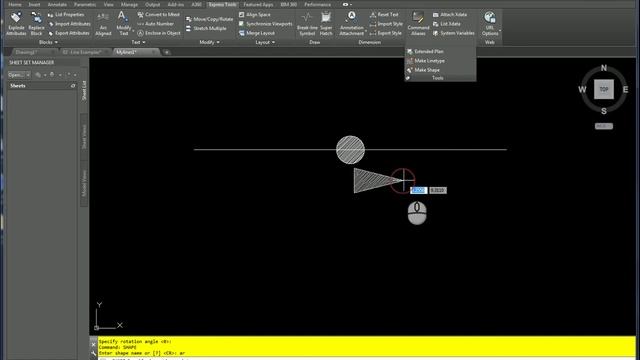640x360 pixels.
Task: Switch to the Performance ribbon tab
Action: (318, 4)
